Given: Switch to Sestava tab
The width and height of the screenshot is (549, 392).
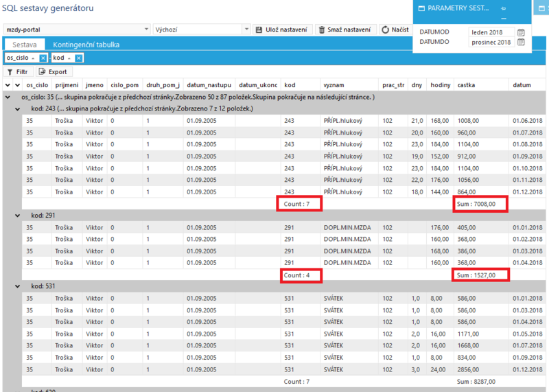Looking at the screenshot, I should click(x=25, y=45).
